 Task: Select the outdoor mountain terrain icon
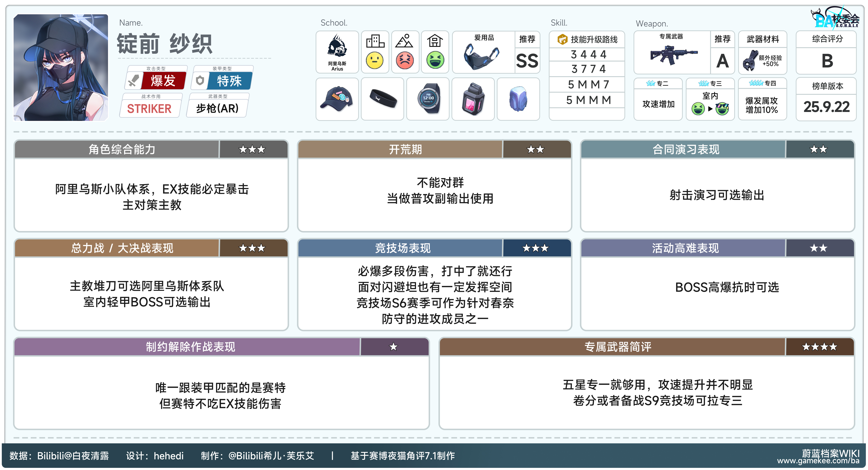click(404, 41)
